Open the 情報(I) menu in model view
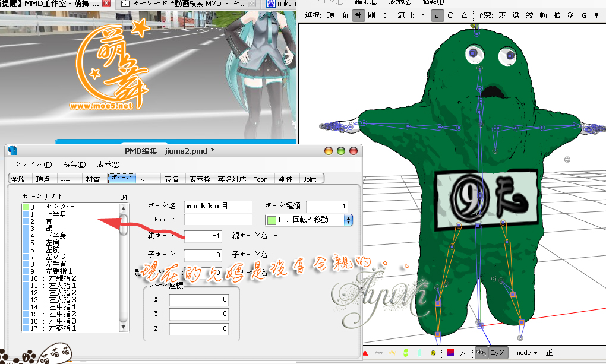 pyautogui.click(x=433, y=2)
